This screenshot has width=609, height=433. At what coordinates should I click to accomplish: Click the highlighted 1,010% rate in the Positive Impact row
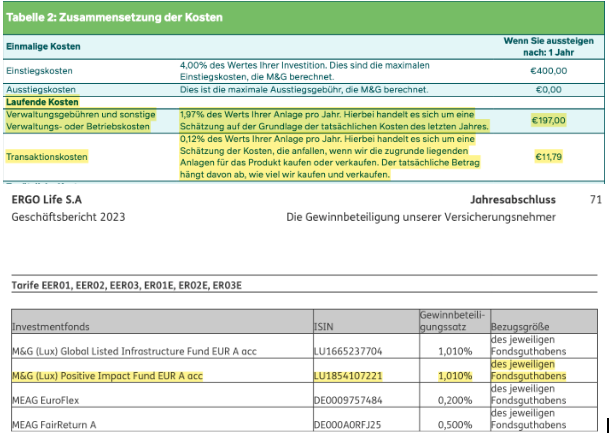(455, 376)
